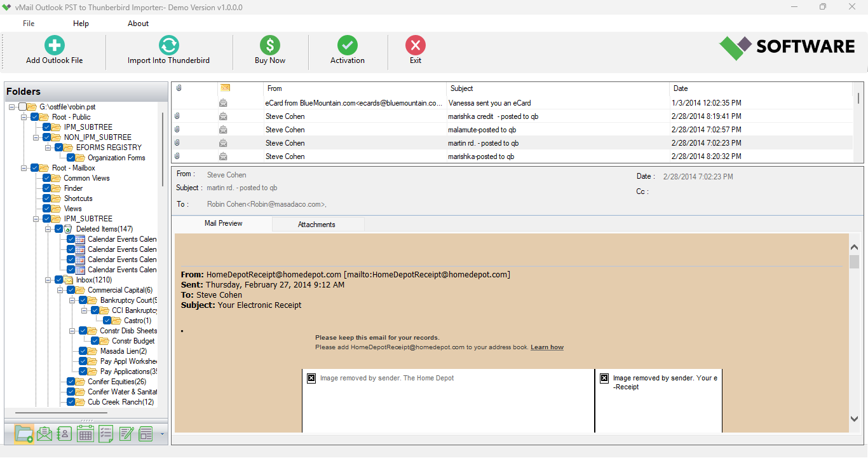
Task: Click the Learn how link in email preview
Action: click(x=546, y=347)
